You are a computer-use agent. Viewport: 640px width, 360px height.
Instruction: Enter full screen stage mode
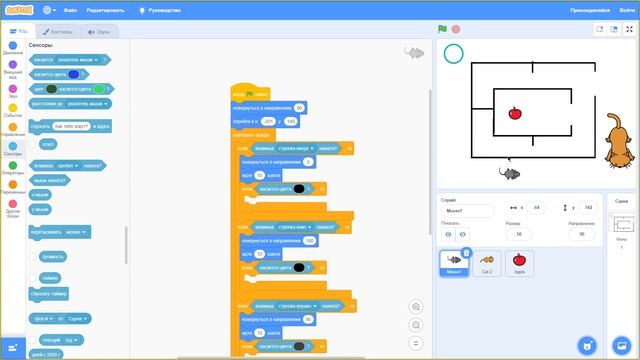pos(629,29)
